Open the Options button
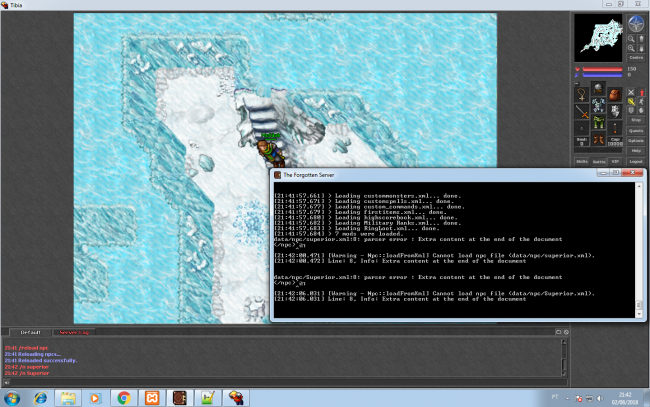Image resolution: width=650 pixels, height=407 pixels. 636,141
